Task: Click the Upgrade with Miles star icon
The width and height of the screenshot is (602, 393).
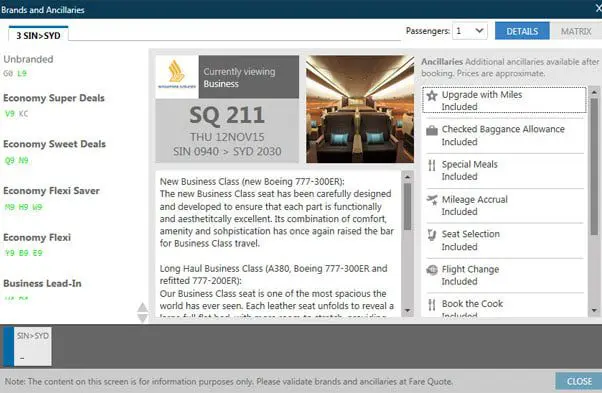Action: [x=432, y=96]
